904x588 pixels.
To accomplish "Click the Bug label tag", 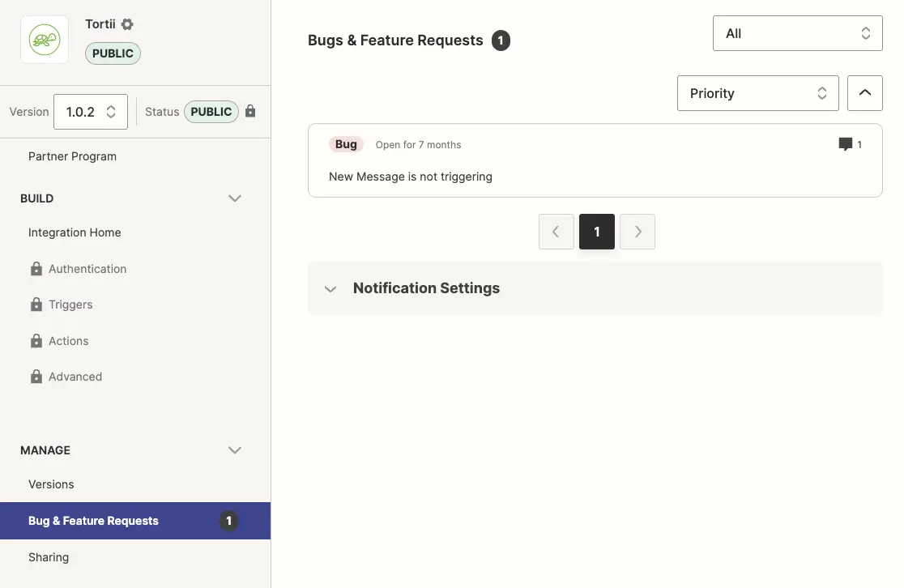I will point(346,144).
